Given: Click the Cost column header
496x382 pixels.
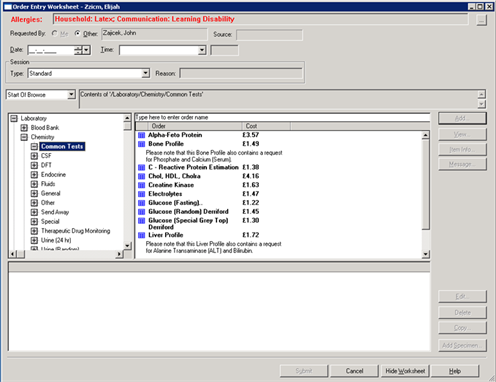Looking at the screenshot, I should coord(266,126).
